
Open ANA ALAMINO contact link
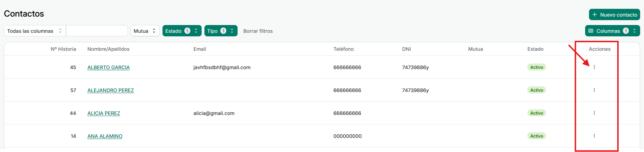tap(105, 136)
